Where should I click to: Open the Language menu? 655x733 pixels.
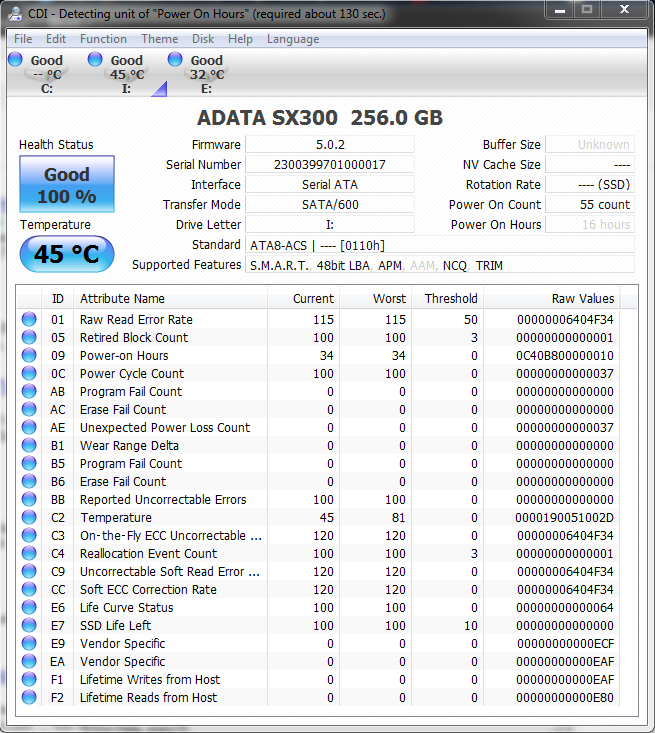(293, 39)
